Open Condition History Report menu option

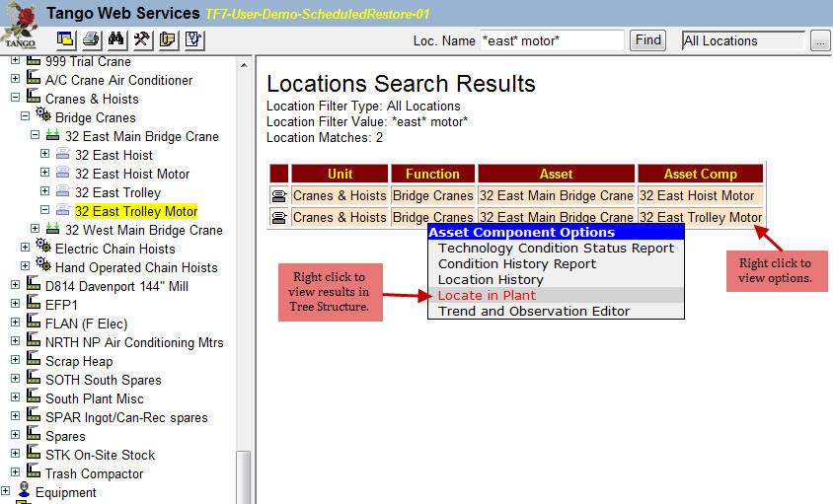coord(517,263)
